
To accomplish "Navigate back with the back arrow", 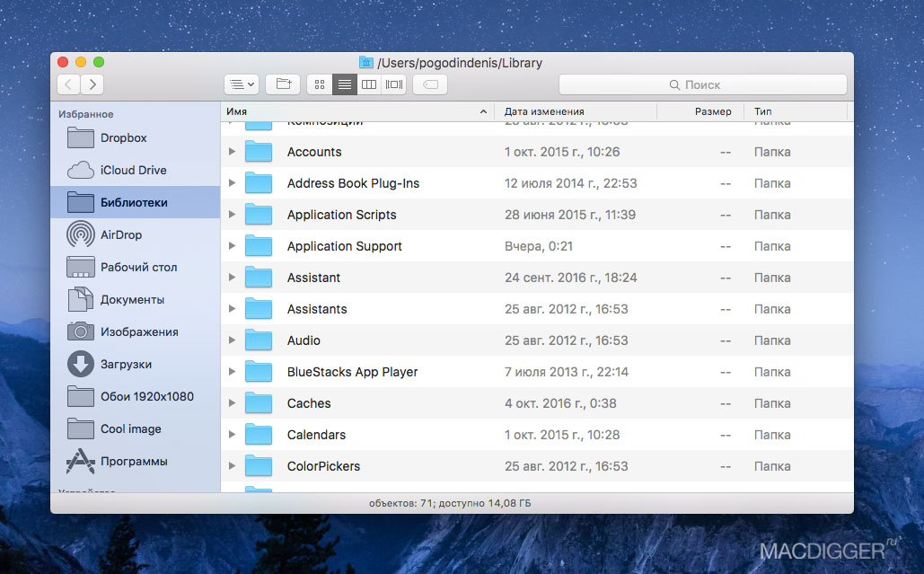I will pyautogui.click(x=68, y=84).
